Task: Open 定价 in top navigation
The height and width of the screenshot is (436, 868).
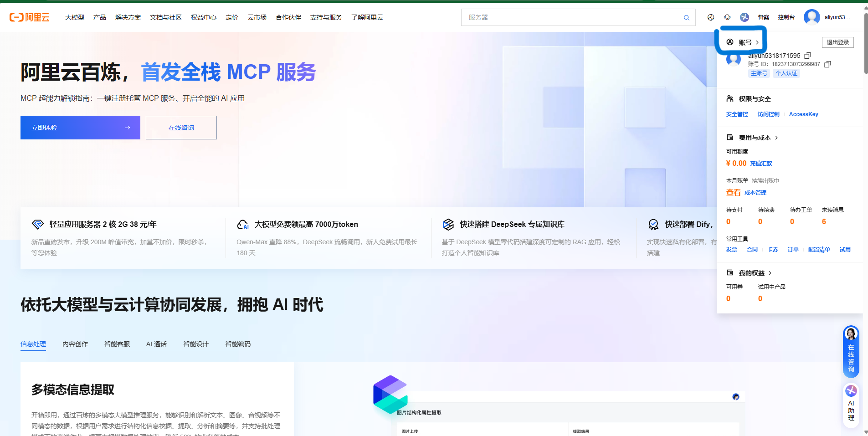Action: click(x=232, y=17)
